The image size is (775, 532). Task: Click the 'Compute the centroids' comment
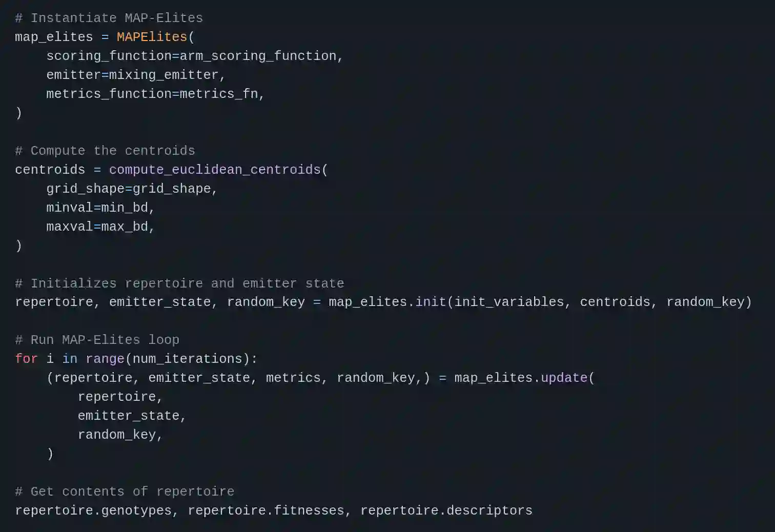(x=105, y=151)
